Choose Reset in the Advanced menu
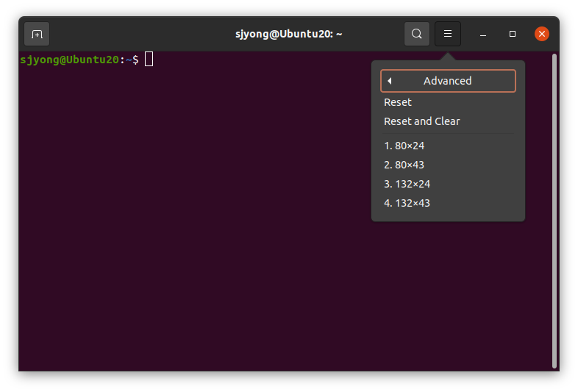Viewport: 578px width, 392px height. pyautogui.click(x=448, y=102)
